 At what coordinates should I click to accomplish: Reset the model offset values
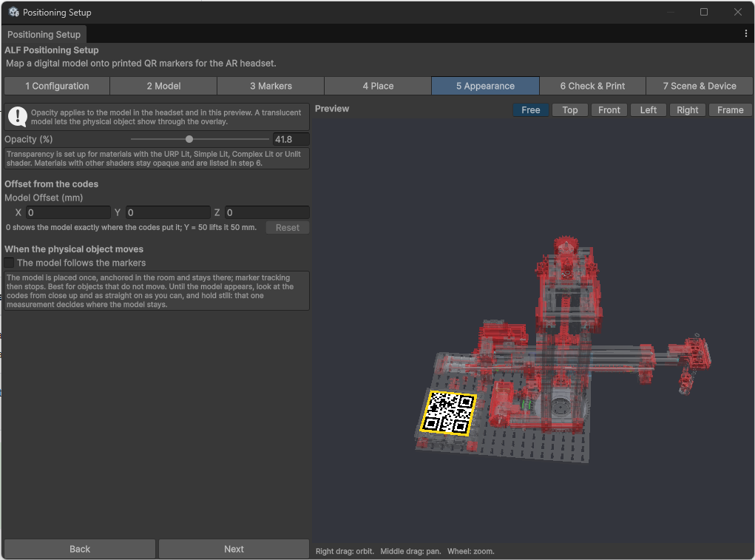(x=288, y=227)
